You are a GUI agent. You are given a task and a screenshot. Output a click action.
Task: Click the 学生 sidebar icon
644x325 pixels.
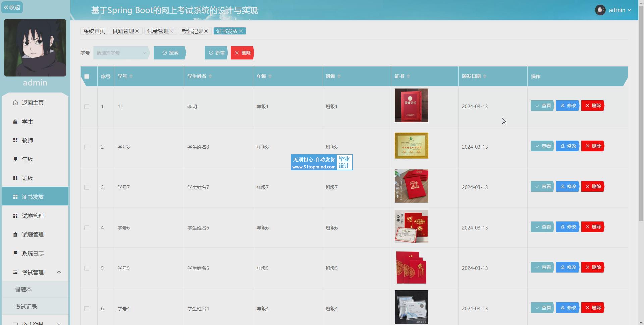tap(15, 122)
